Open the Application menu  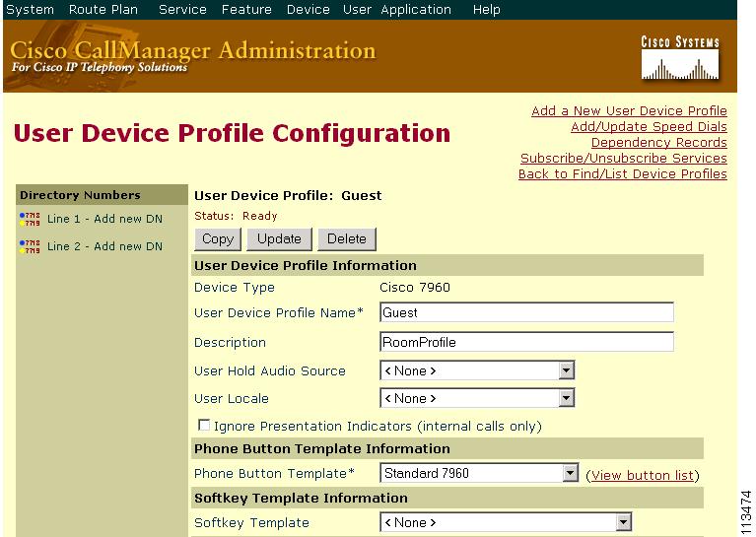click(x=416, y=9)
